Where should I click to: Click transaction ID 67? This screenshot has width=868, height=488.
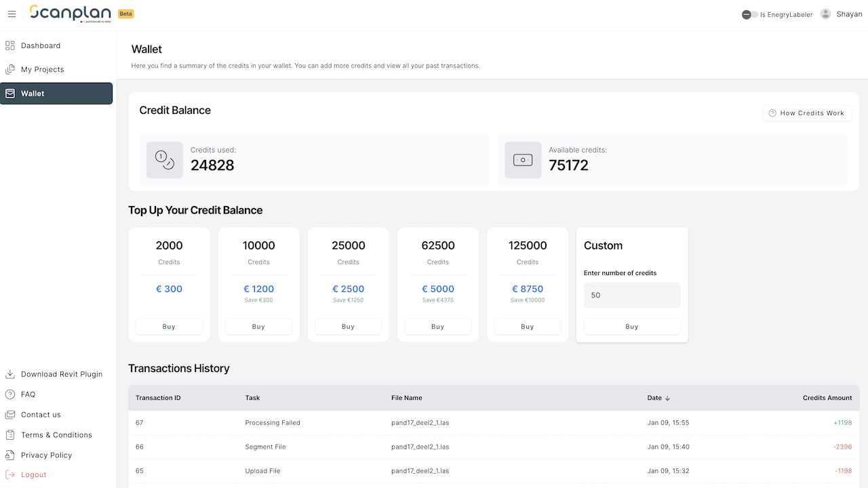(x=140, y=423)
